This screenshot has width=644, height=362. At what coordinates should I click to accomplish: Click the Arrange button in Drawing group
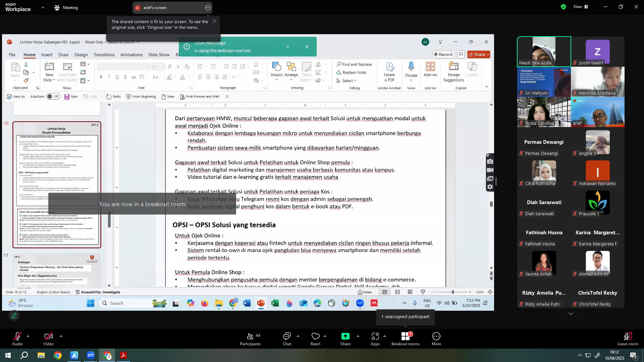(x=291, y=71)
